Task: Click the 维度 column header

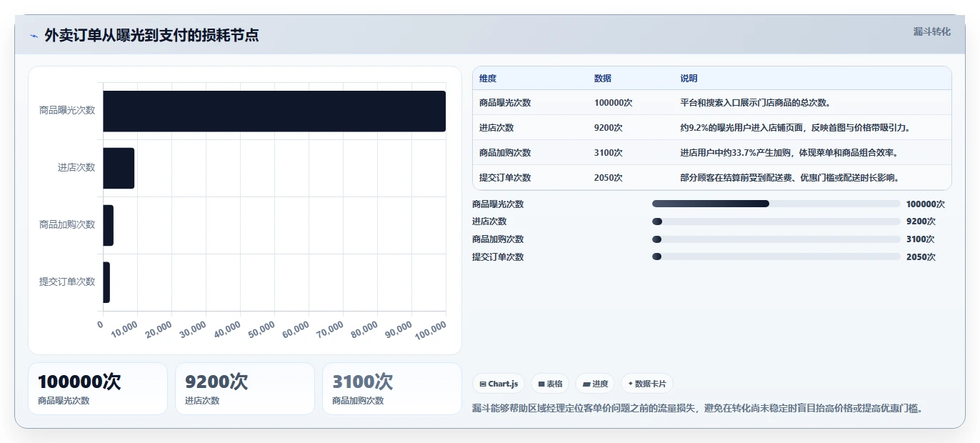Action: point(488,79)
